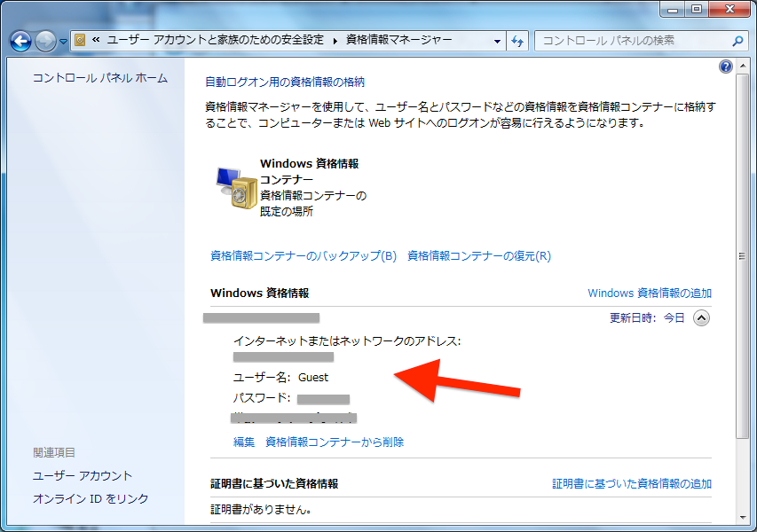Click the 証明書がありません。 text

pos(261,509)
